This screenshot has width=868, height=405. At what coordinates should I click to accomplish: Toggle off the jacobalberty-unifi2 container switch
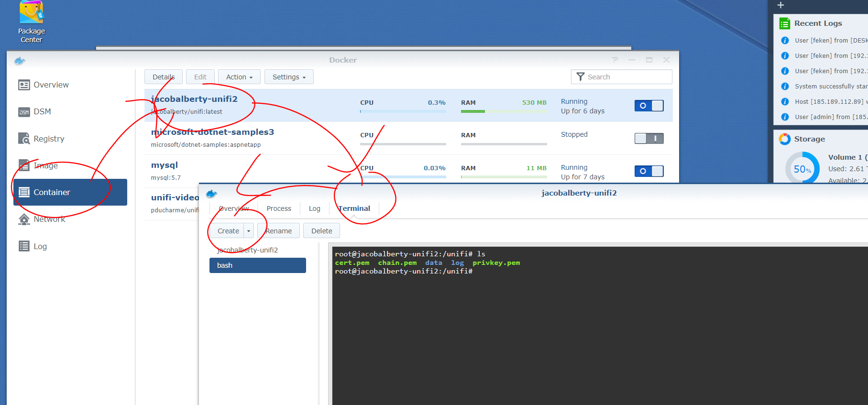(x=649, y=106)
